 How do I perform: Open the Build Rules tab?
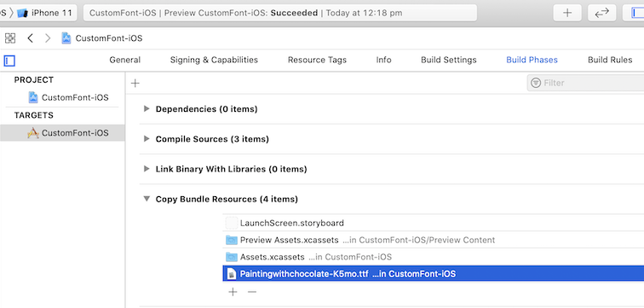(610, 60)
